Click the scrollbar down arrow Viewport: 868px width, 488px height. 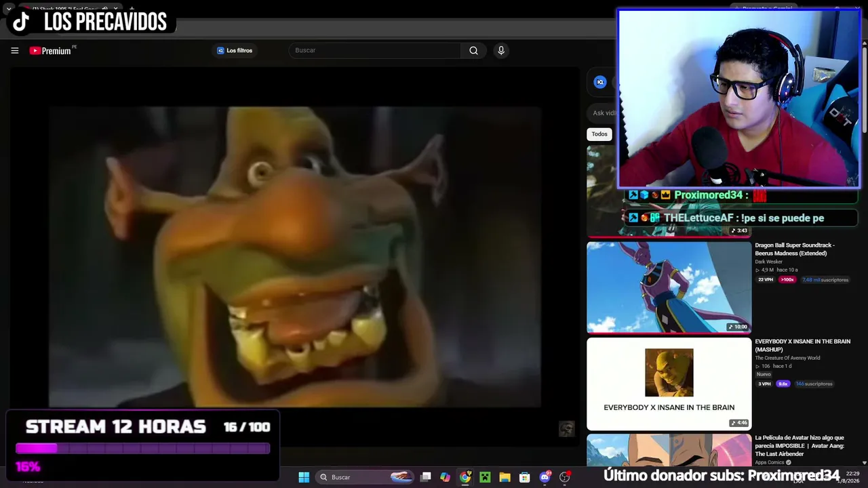tap(864, 462)
